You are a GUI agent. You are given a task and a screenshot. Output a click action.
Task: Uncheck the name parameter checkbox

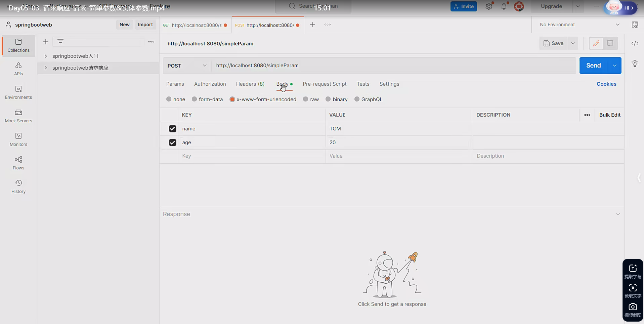173,129
